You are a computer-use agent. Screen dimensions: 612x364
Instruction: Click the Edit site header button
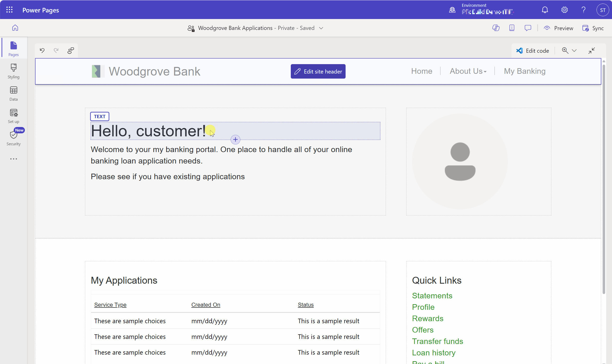pos(318,71)
